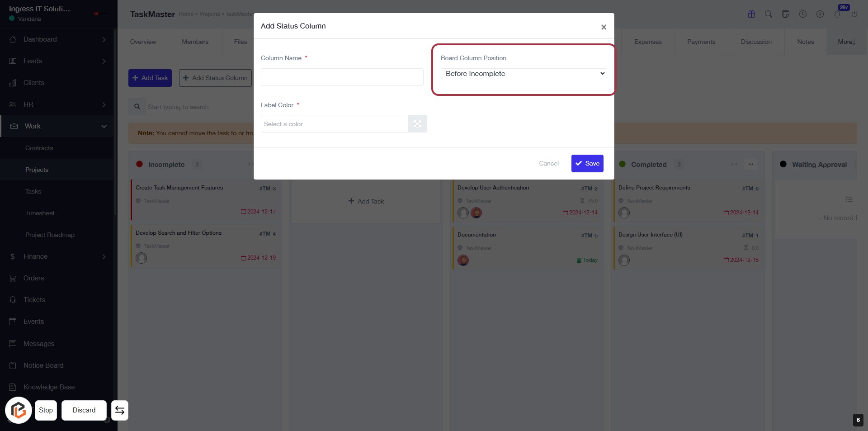Click the power logout icon
Viewport: 868px width, 431px height.
click(854, 14)
